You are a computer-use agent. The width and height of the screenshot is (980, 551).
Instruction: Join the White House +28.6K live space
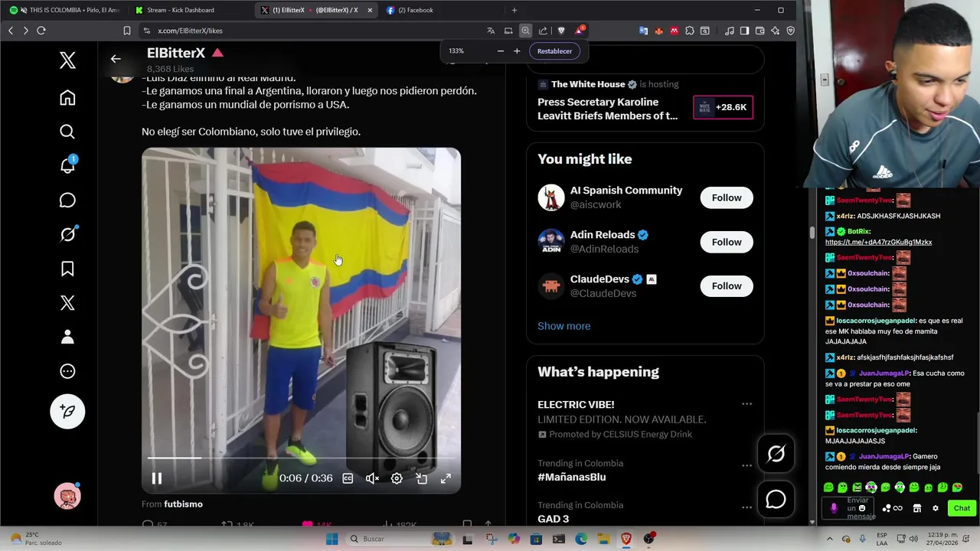tap(723, 108)
